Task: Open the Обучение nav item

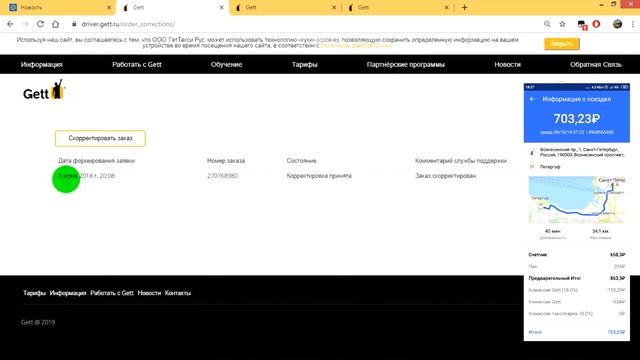Action: [x=227, y=64]
